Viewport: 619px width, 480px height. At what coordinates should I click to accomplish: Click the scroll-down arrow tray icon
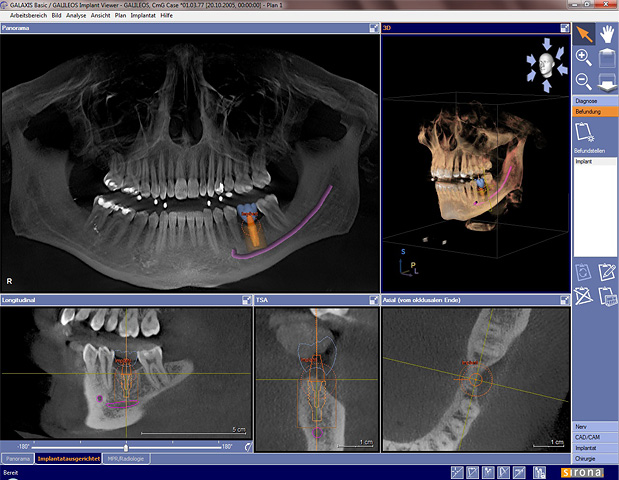pos(607,82)
